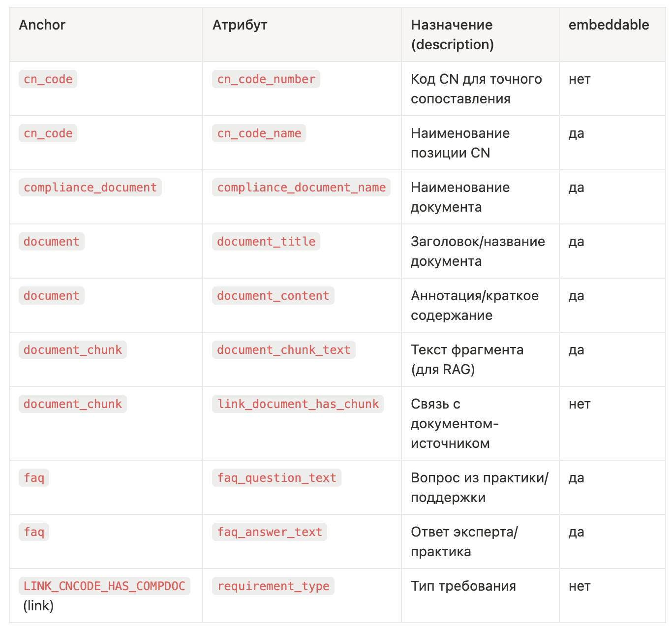
Task: Click the compliance_document anchor tag
Action: (x=90, y=188)
